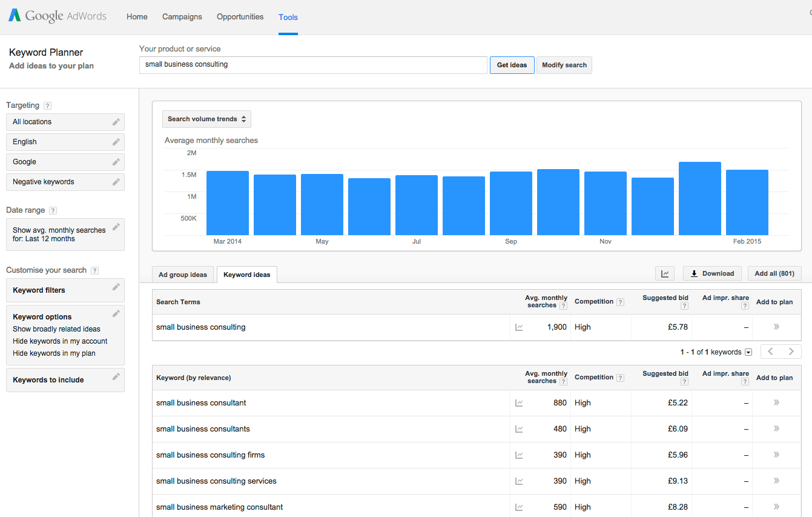Show trend chart for small business consulting firms
Image resolution: width=812 pixels, height=517 pixels.
click(x=519, y=455)
